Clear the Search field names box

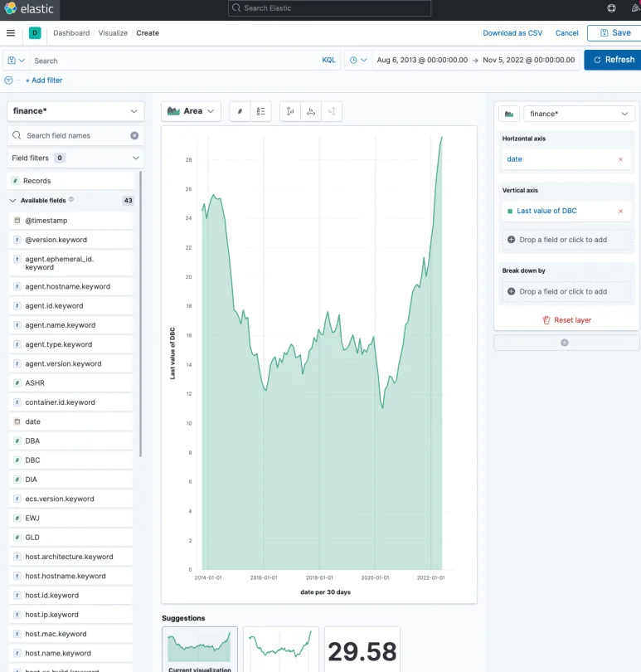134,135
